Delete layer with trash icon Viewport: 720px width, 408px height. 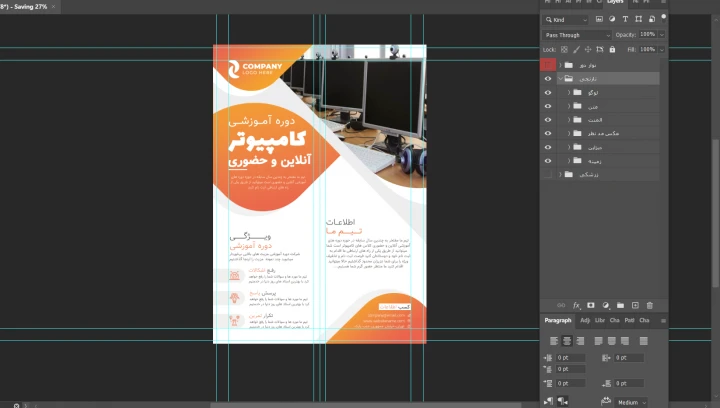click(x=650, y=305)
